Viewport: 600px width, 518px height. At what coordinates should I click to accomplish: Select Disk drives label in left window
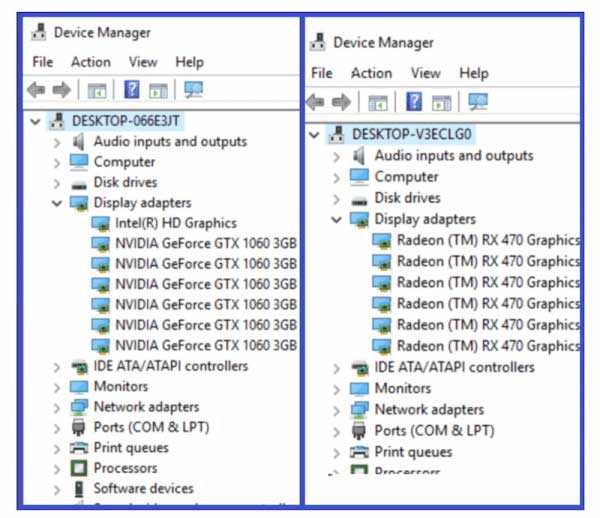click(126, 182)
